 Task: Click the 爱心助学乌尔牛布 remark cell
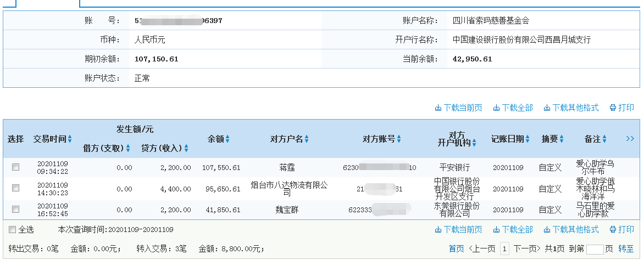point(595,168)
